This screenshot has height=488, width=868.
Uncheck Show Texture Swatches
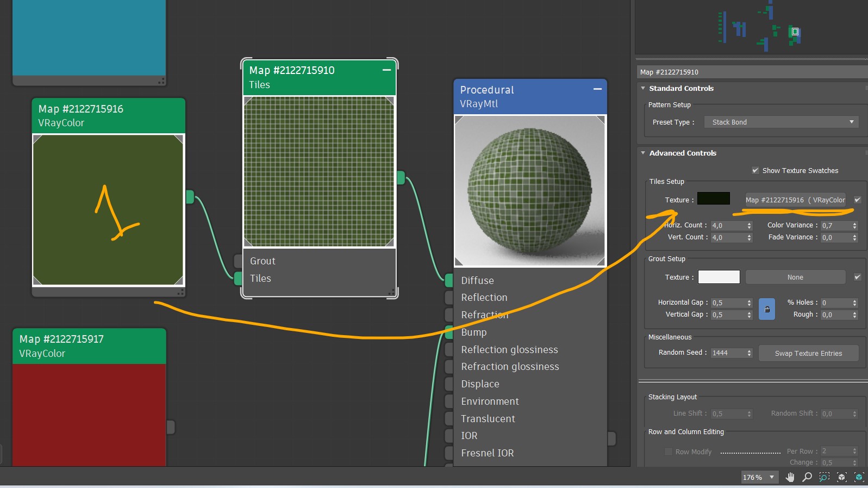[x=755, y=170]
